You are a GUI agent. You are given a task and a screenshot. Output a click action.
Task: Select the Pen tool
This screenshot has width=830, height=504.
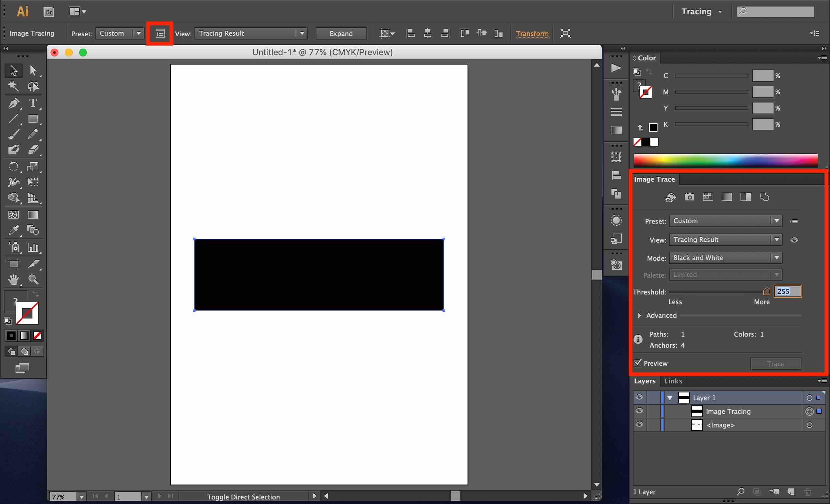tap(14, 103)
